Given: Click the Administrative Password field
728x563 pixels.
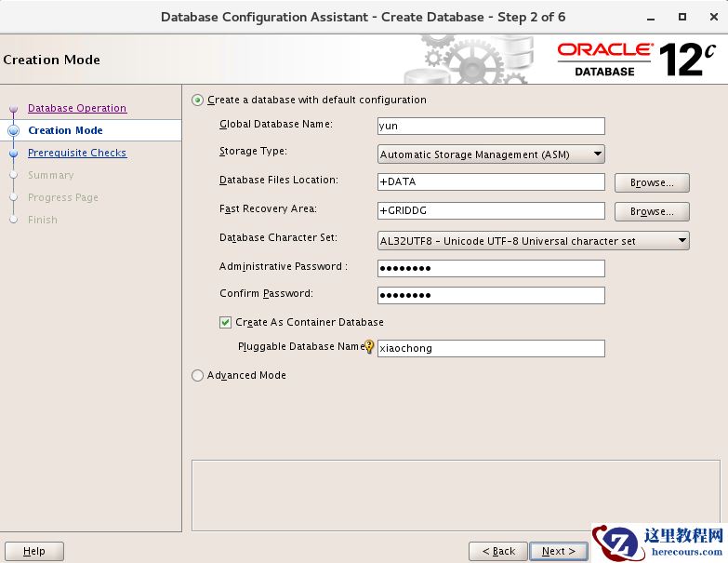Looking at the screenshot, I should [x=491, y=268].
